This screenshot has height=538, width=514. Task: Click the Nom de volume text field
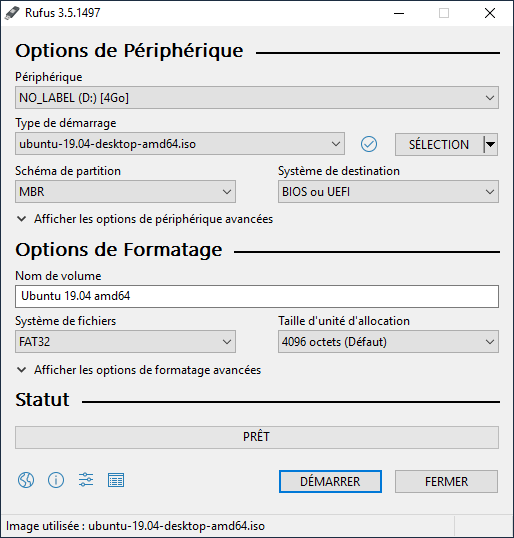pos(257,296)
